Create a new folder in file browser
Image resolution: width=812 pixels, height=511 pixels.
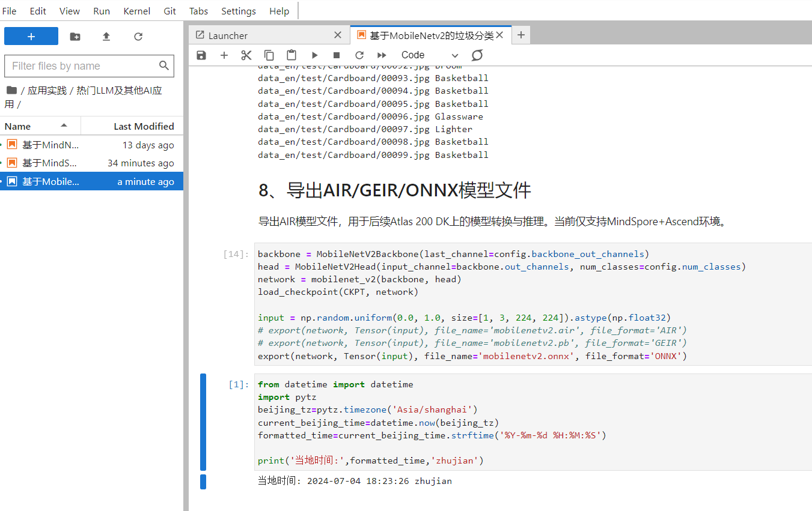point(75,37)
